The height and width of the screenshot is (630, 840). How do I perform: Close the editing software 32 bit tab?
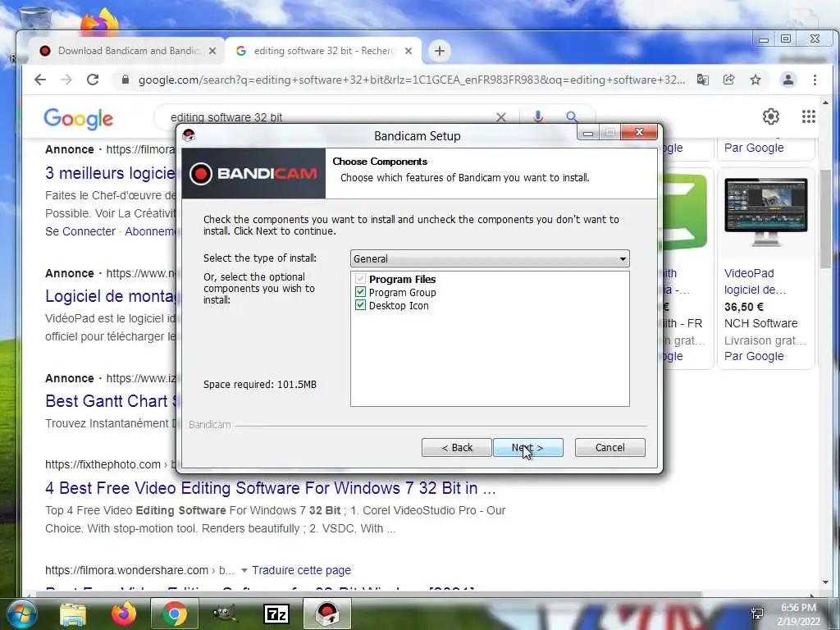pos(409,51)
